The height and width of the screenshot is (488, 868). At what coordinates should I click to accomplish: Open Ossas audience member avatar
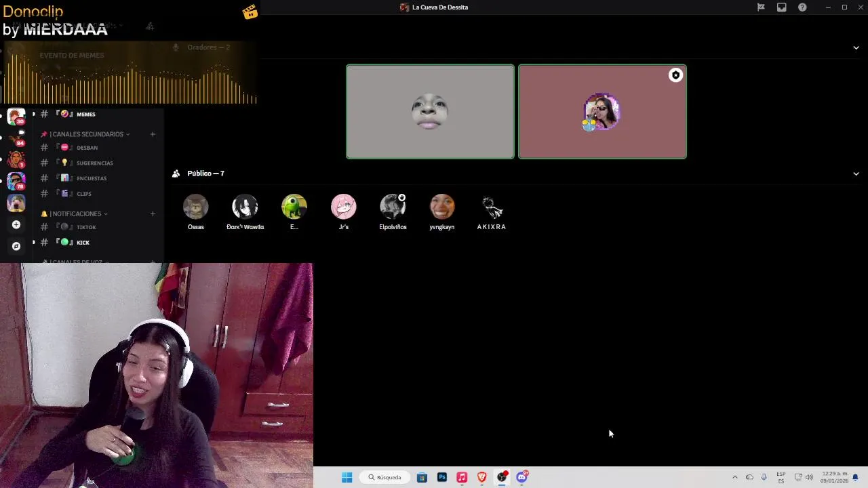pos(195,207)
